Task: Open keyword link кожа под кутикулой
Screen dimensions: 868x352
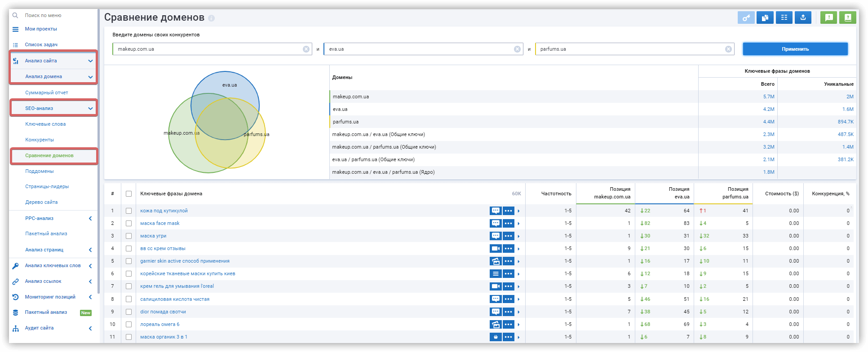Action: point(164,211)
